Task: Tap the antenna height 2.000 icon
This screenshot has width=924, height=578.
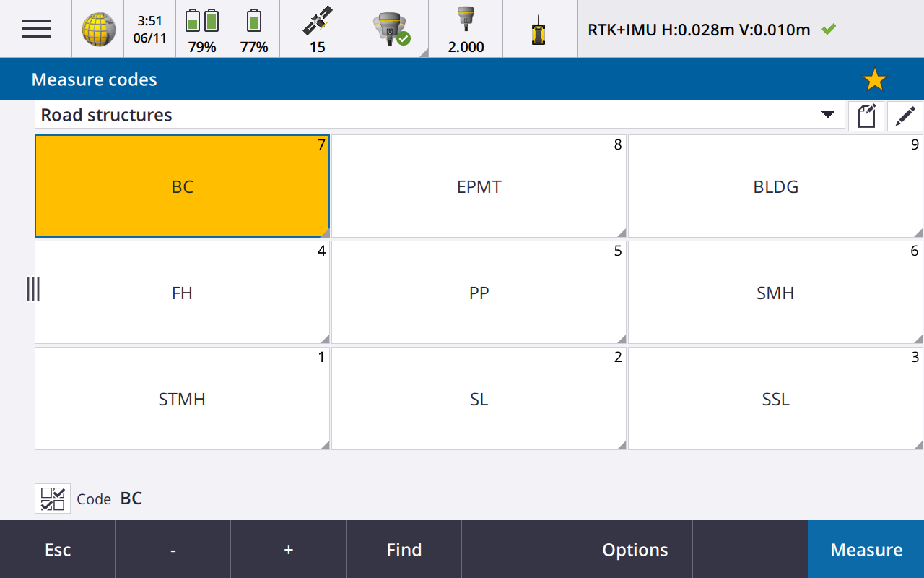Action: pos(466,29)
